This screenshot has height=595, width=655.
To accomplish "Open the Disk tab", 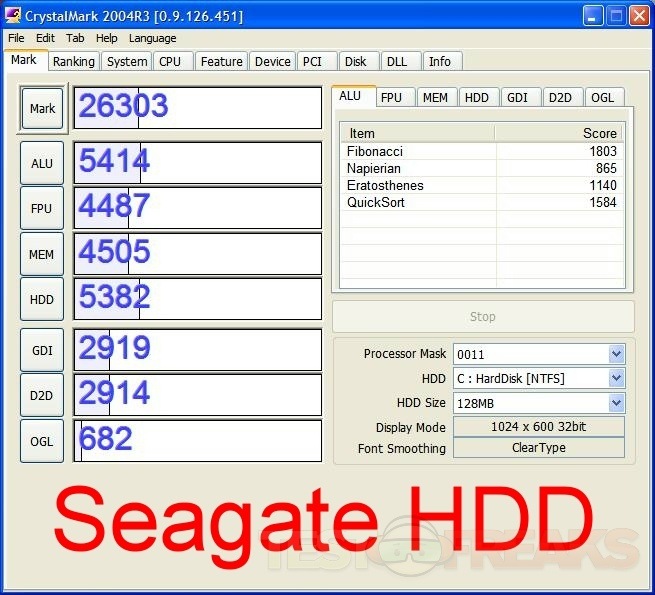I will pos(355,61).
